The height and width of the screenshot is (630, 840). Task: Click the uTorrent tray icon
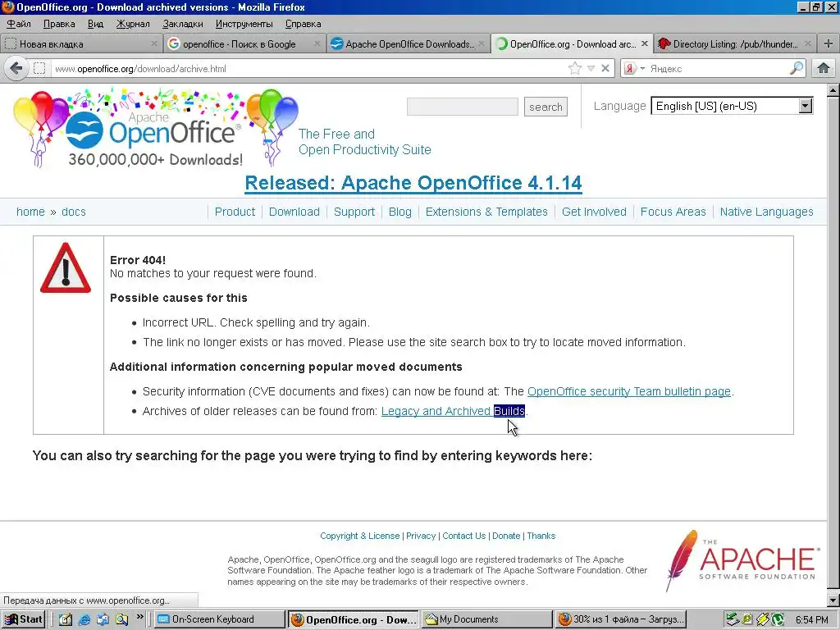coord(778,620)
